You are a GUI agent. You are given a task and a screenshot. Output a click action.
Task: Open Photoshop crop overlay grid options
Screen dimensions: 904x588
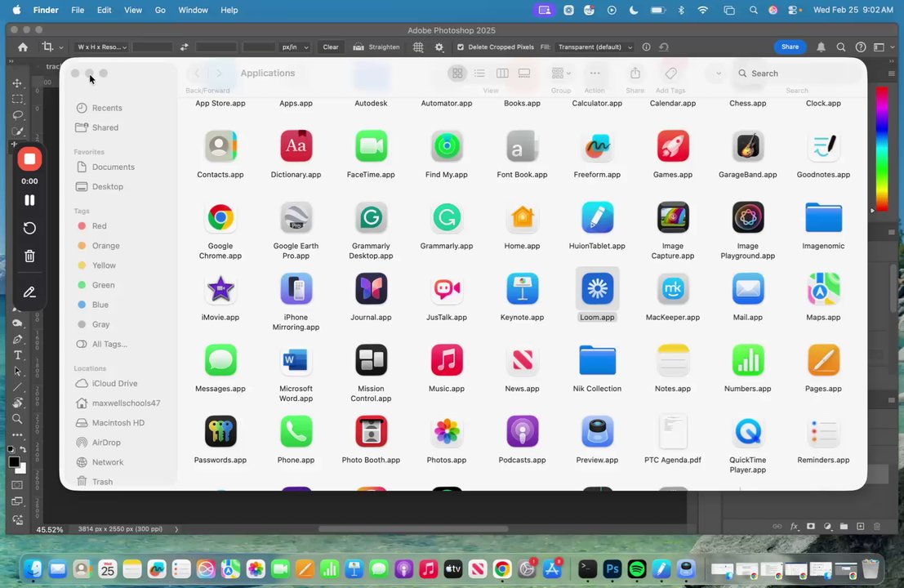418,47
